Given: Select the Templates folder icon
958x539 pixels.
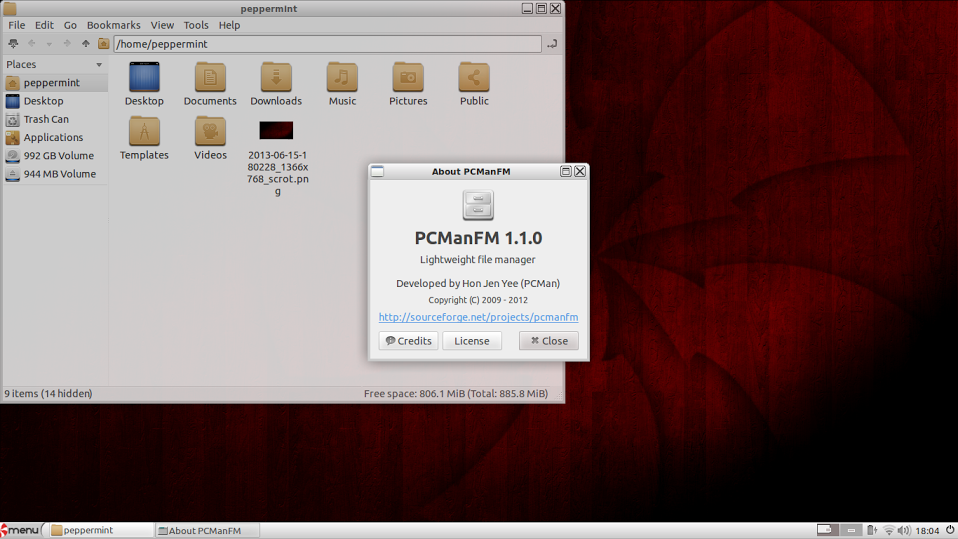Looking at the screenshot, I should 144,131.
